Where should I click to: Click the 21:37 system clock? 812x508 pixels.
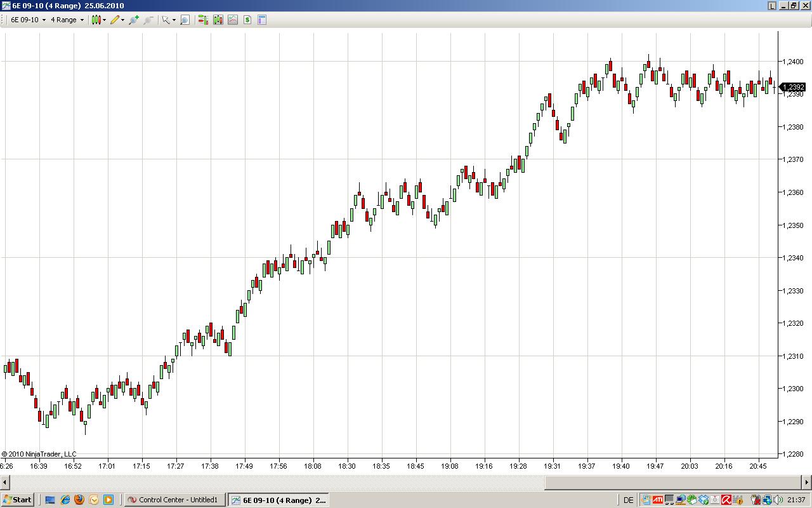(796, 500)
